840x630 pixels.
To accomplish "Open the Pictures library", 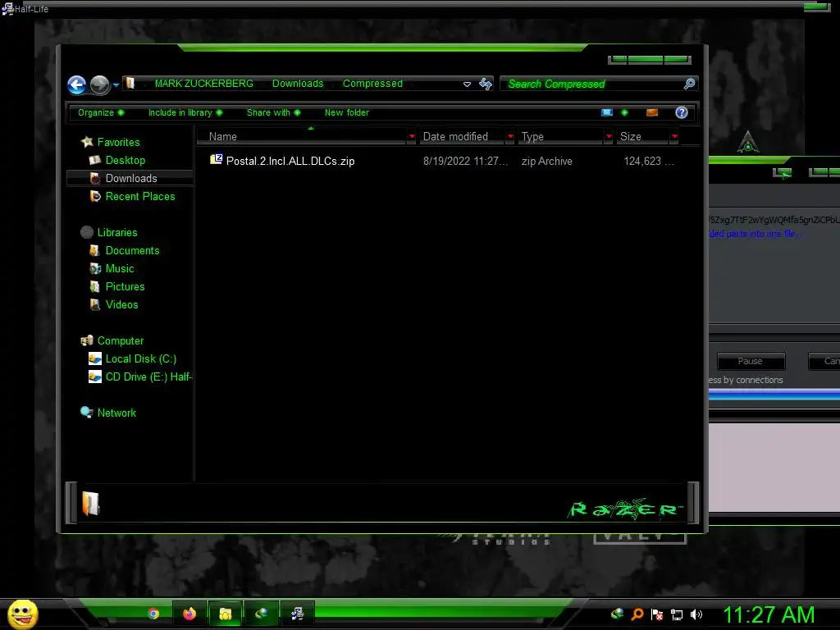I will click(x=125, y=286).
